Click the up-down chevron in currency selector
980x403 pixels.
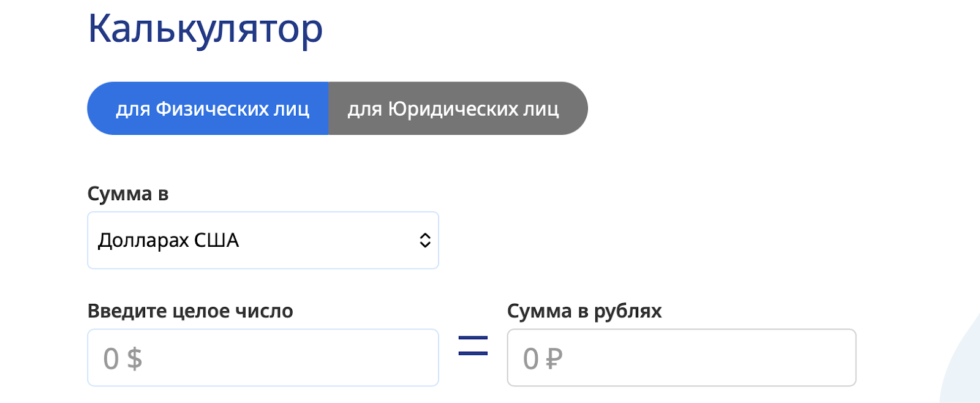tap(424, 240)
